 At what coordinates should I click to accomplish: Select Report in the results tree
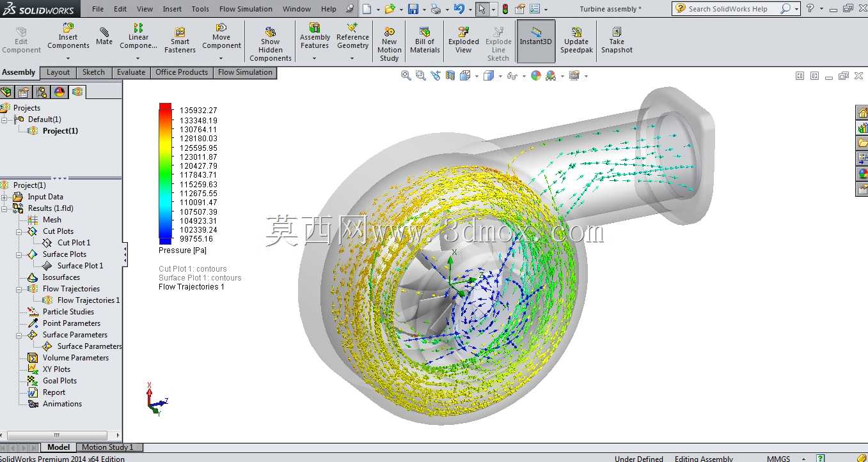point(54,392)
